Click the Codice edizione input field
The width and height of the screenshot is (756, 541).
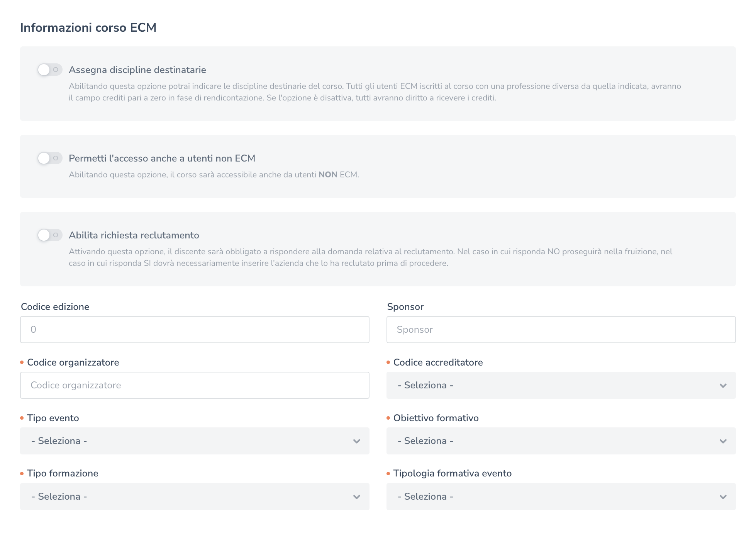pyautogui.click(x=195, y=330)
